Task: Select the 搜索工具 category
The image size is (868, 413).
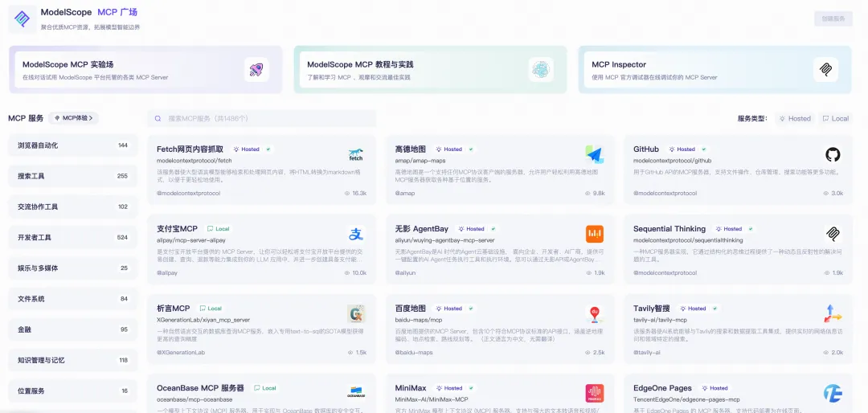Action: [73, 176]
